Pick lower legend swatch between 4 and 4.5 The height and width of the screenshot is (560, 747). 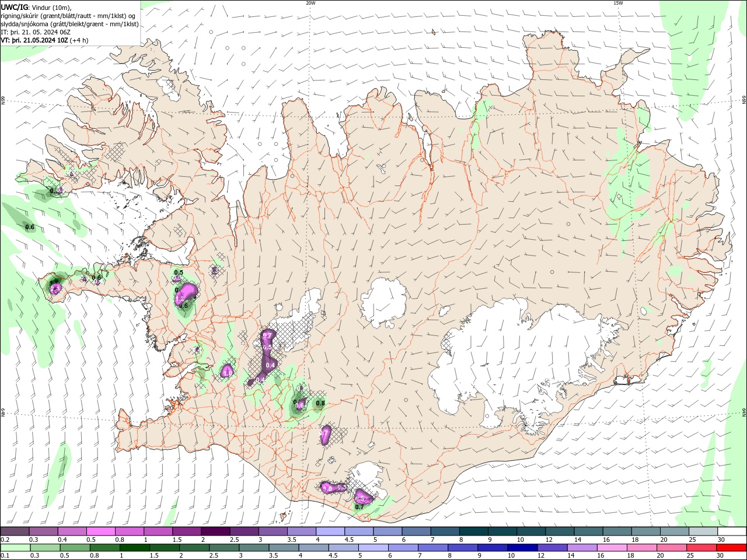click(x=314, y=548)
